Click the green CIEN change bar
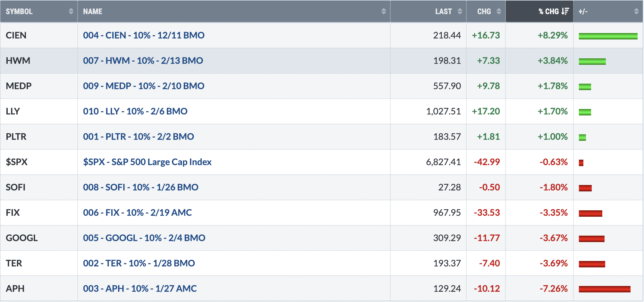The height and width of the screenshot is (302, 644). click(608, 36)
